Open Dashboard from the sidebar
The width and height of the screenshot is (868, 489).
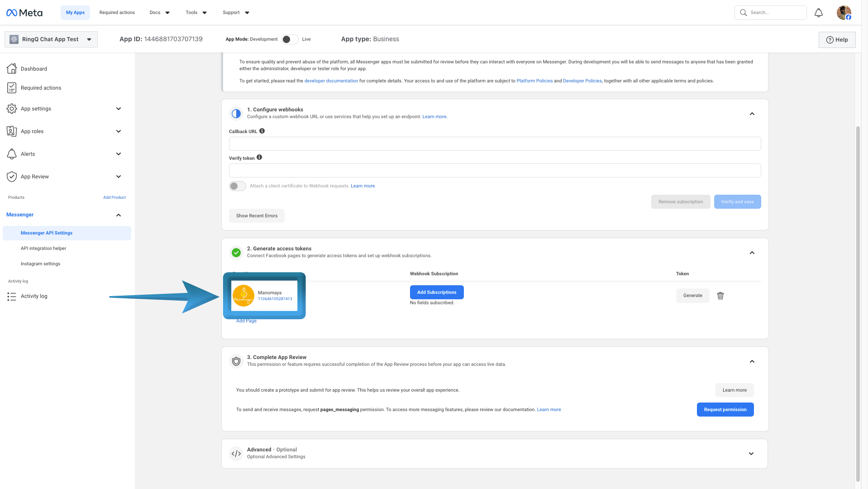click(x=34, y=69)
